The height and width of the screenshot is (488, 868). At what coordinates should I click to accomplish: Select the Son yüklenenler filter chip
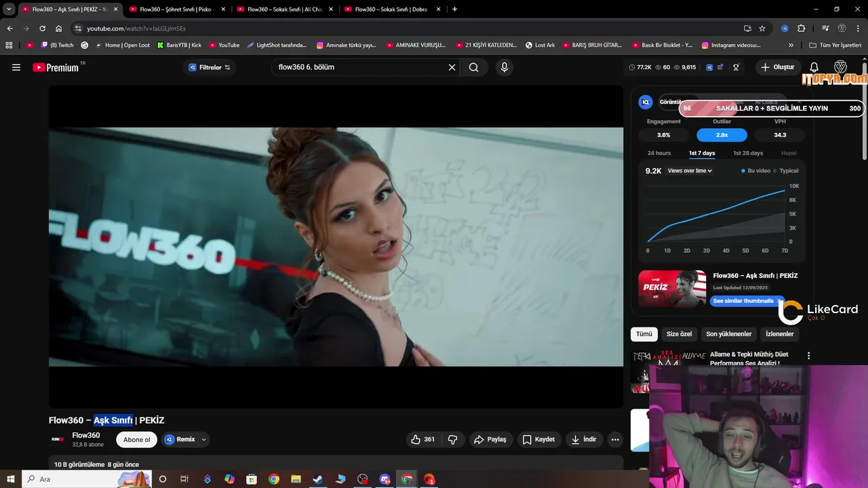pos(728,334)
